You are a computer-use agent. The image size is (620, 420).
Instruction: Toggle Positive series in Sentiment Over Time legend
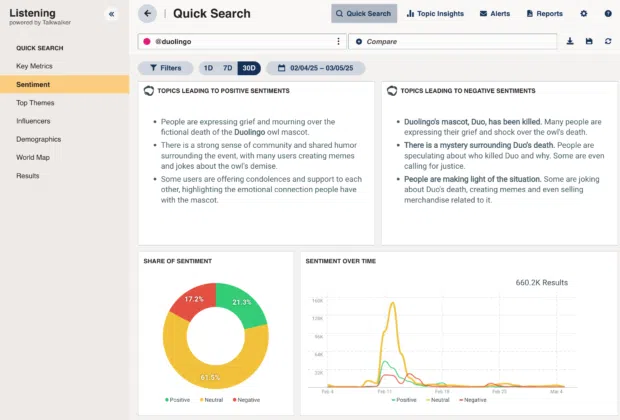point(404,400)
